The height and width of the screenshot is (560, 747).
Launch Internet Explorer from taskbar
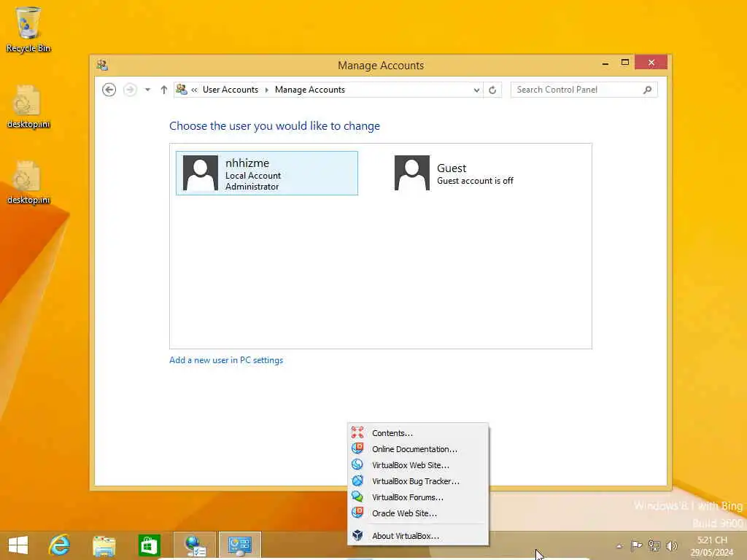click(60, 545)
